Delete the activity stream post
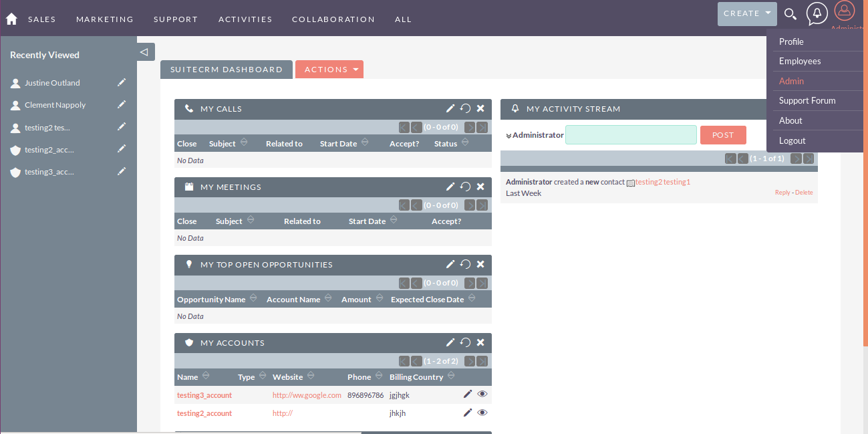868x434 pixels. pyautogui.click(x=804, y=193)
